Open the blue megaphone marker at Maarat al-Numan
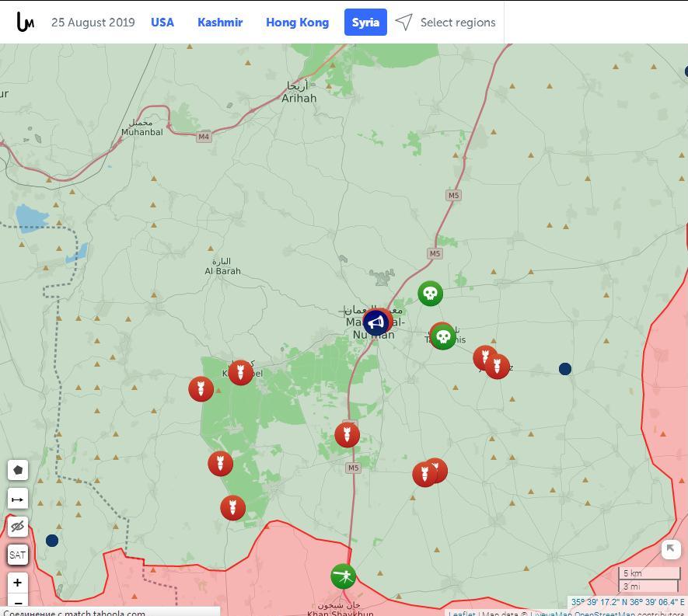This screenshot has width=688, height=616. [x=375, y=322]
